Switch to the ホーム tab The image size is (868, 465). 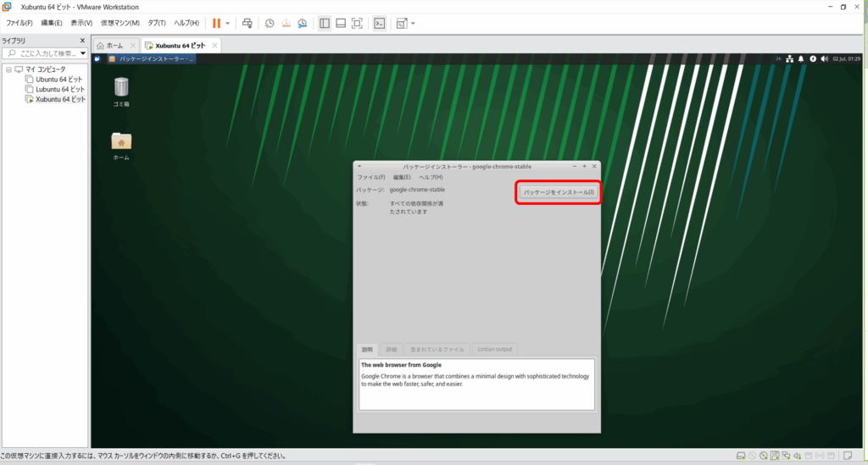pos(110,45)
